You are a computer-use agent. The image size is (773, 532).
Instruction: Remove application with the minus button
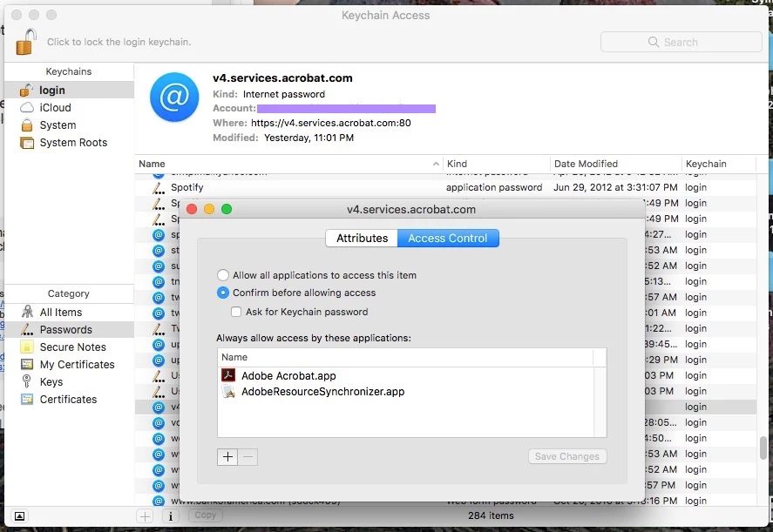point(248,456)
